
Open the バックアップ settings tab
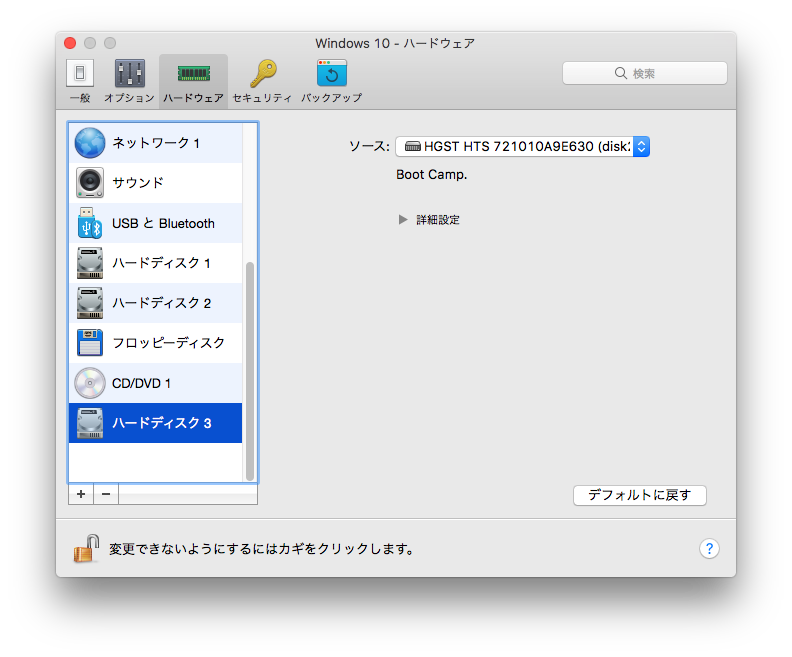tap(331, 80)
